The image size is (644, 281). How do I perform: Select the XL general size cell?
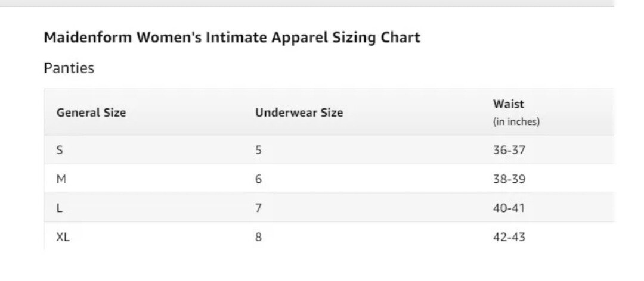[x=63, y=237]
